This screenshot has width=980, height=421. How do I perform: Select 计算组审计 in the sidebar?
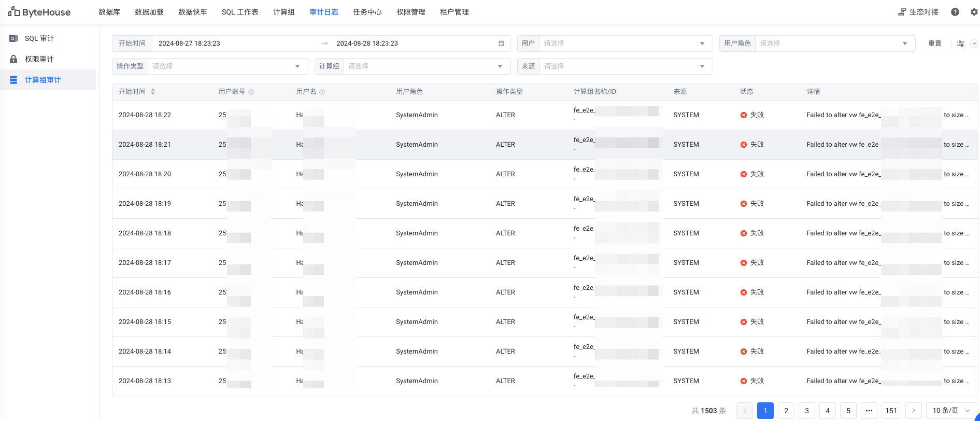click(x=48, y=80)
